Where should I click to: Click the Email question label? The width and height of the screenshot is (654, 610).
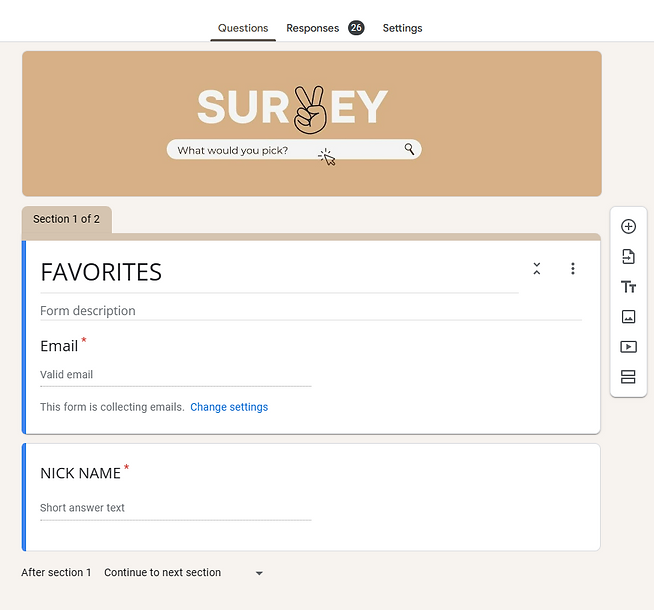59,346
